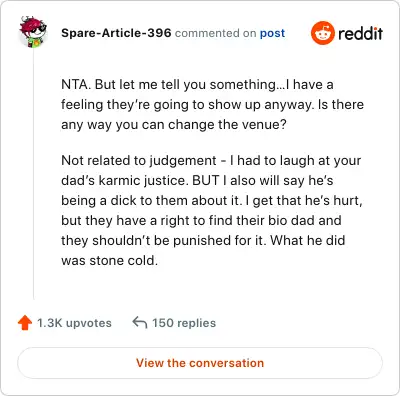Click the View the conversation button
This screenshot has height=396, width=400.
click(x=200, y=363)
